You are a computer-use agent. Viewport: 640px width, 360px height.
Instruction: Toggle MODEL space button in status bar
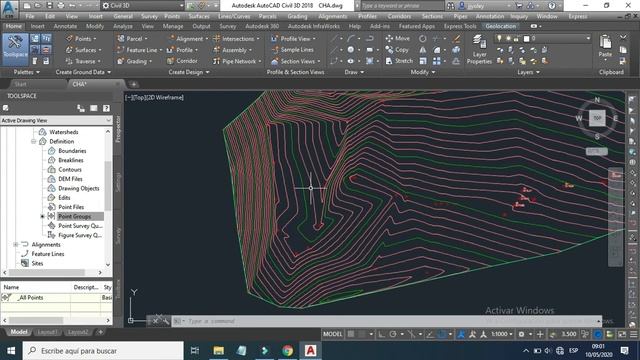(333, 334)
